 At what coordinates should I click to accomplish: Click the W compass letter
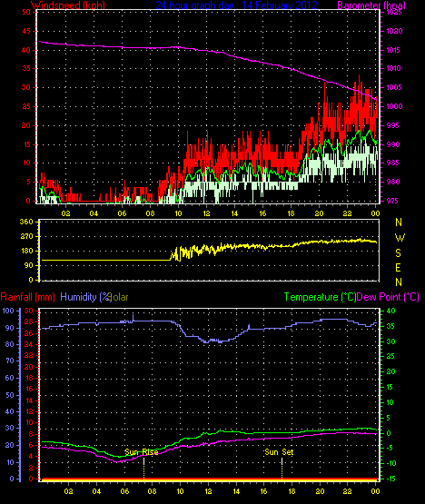(400, 238)
